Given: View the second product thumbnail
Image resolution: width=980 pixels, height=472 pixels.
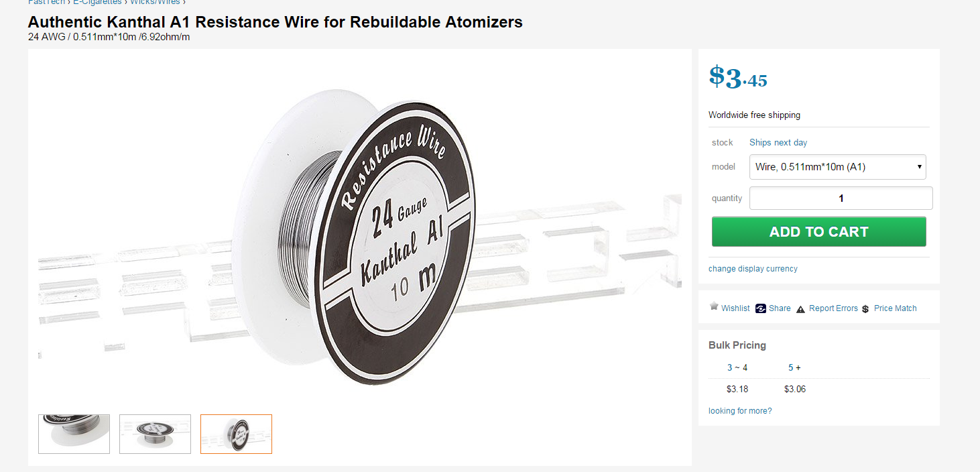Looking at the screenshot, I should click(155, 434).
